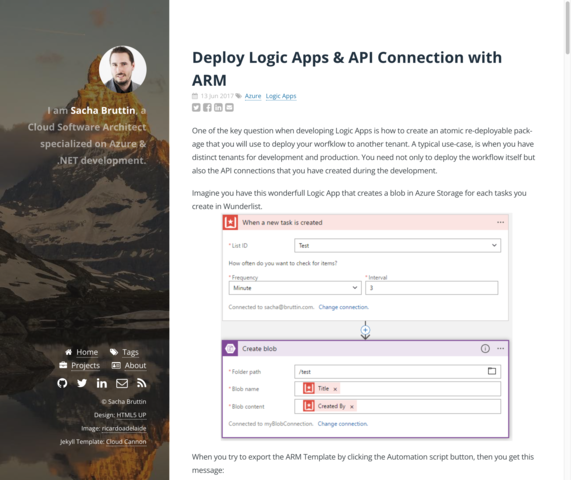Viewport: 571px width, 480px height.
Task: Open Projects in sidebar navigation
Action: [86, 365]
